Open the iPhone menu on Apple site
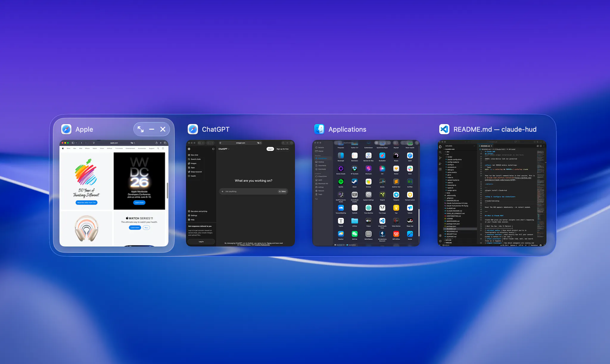The width and height of the screenshot is (610, 364). tap(87, 148)
